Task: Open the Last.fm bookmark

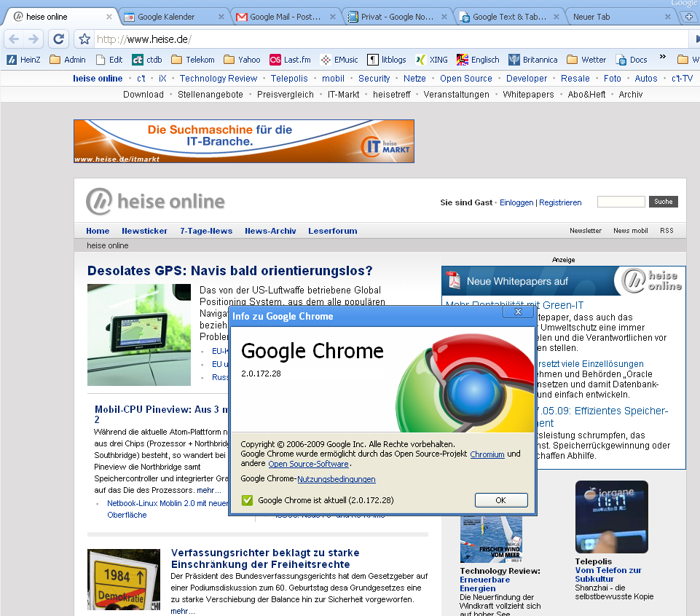Action: click(290, 60)
